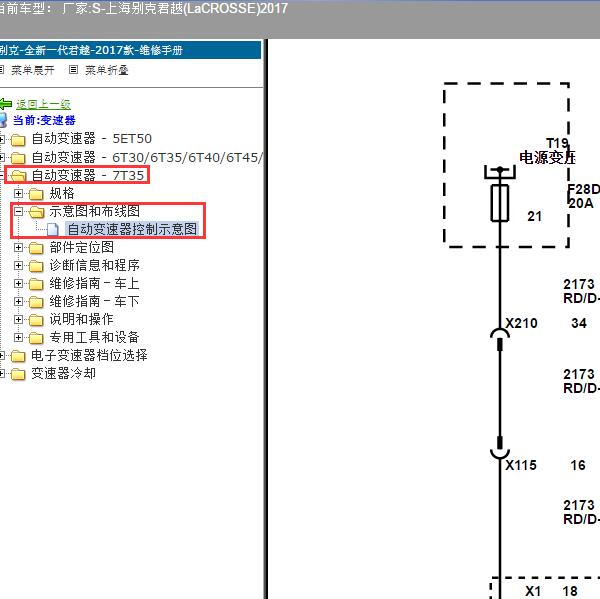Click the green back arrow icon

(x=5, y=103)
